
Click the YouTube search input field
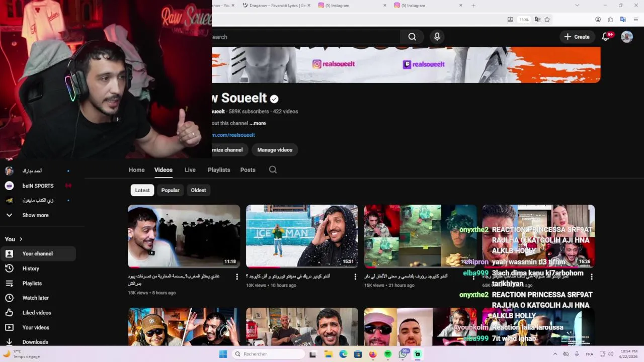306,37
